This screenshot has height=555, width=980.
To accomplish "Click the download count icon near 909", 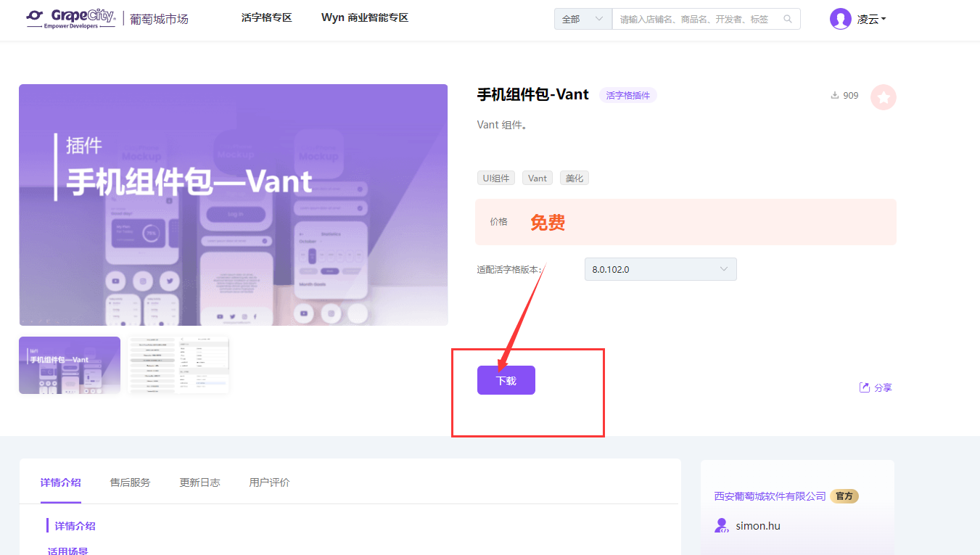I will [835, 96].
